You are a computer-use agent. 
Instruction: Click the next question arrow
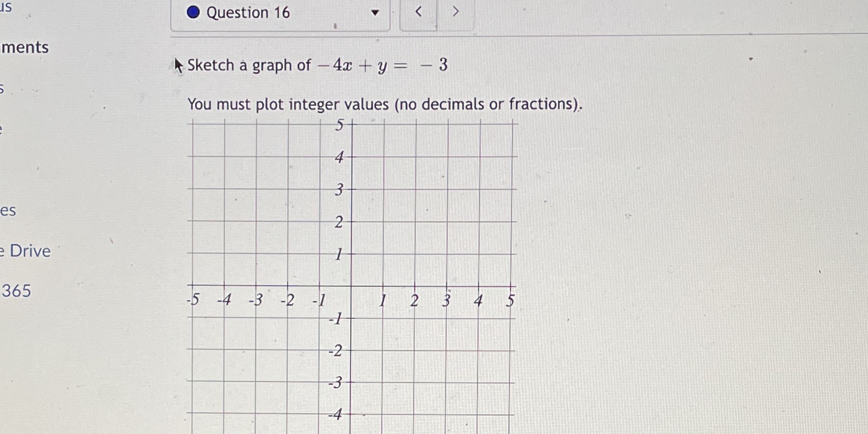(455, 11)
